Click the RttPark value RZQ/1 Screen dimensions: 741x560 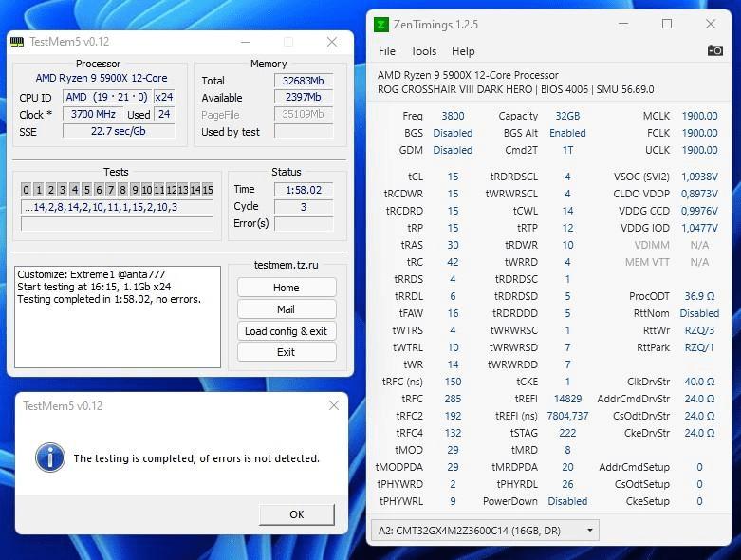coord(699,347)
